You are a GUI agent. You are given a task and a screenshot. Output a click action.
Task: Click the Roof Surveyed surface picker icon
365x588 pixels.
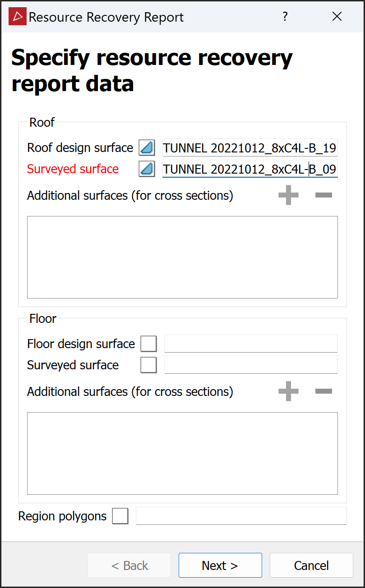(147, 169)
